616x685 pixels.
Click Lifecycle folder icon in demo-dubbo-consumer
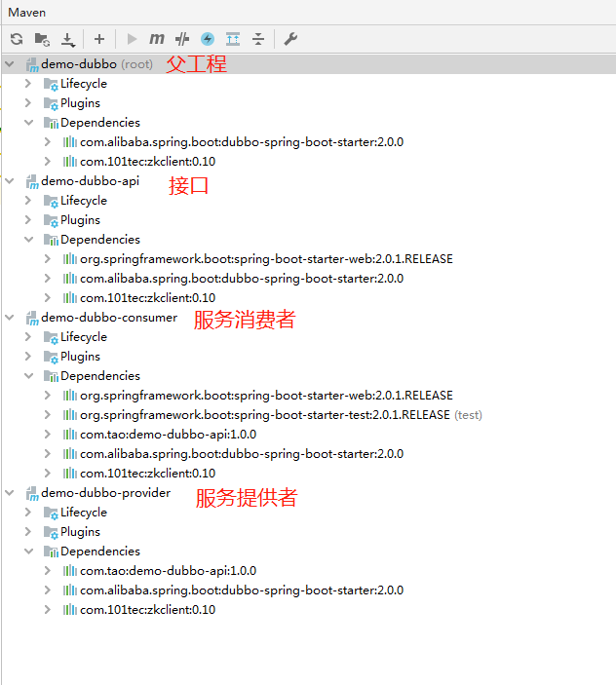[51, 337]
